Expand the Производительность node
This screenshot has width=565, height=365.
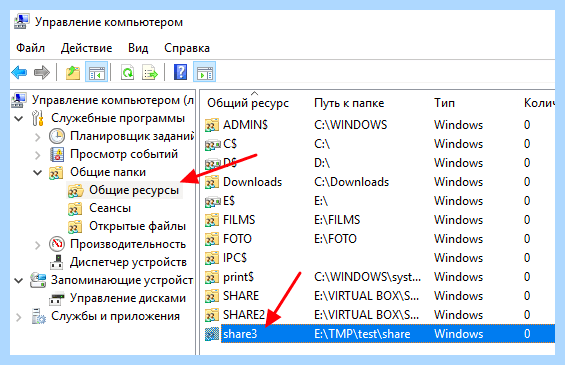pyautogui.click(x=37, y=245)
